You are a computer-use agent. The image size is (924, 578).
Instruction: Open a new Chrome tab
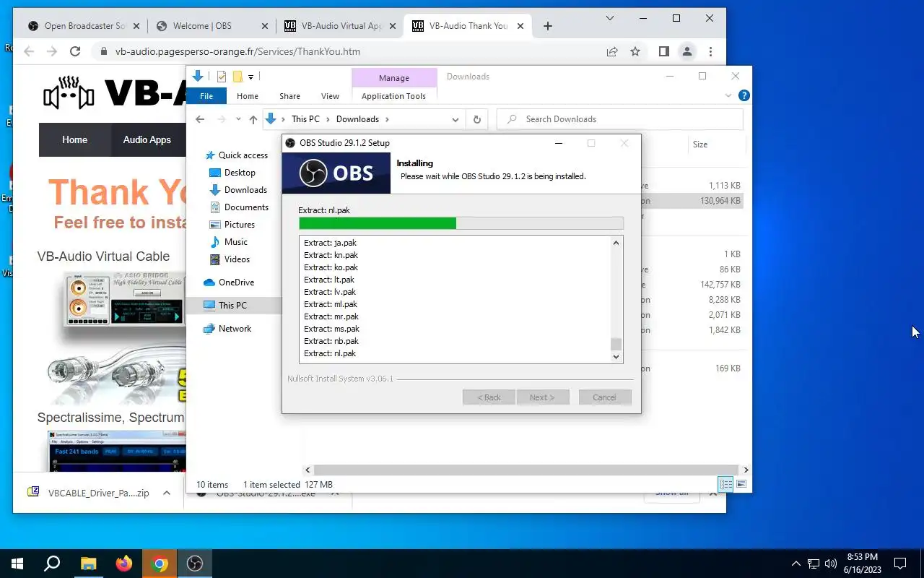tap(548, 26)
